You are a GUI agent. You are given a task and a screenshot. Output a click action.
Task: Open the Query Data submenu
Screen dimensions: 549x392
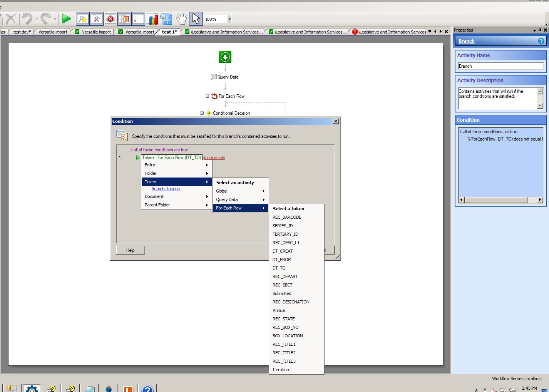pyautogui.click(x=240, y=199)
